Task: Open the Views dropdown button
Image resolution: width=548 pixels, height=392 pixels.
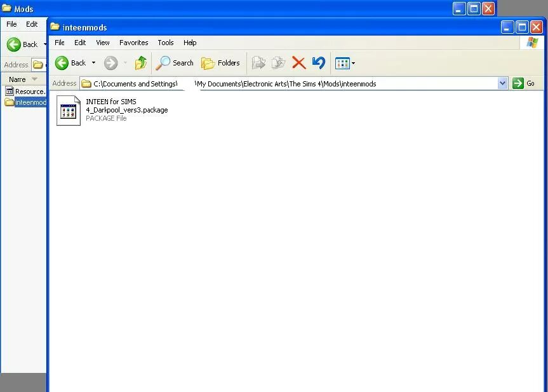Action: [345, 64]
